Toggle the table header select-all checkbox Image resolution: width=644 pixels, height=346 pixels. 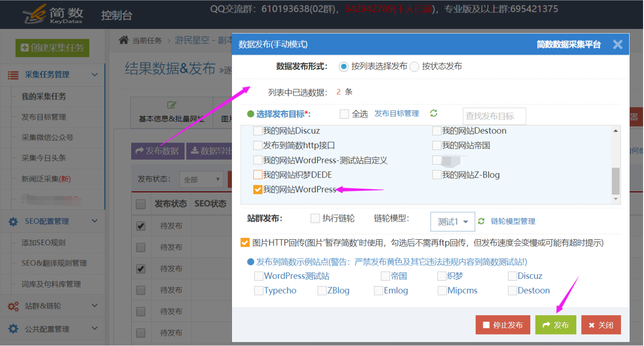coord(141,204)
